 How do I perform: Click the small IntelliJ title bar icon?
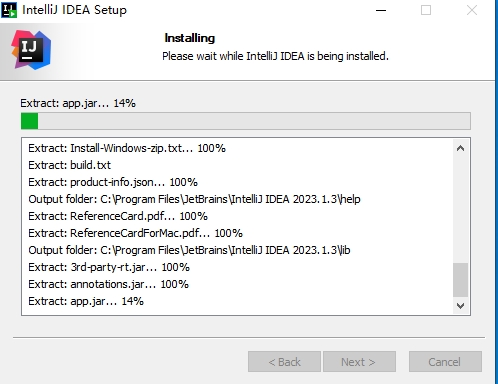pos(9,10)
